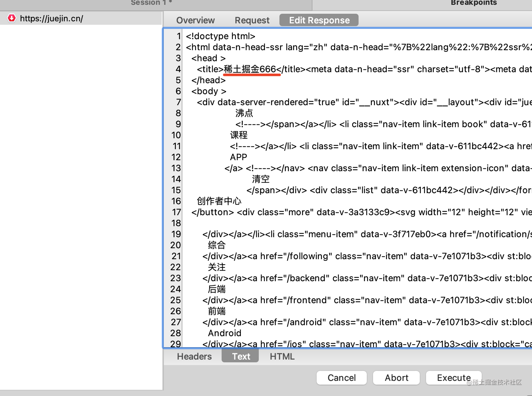Click the "<html data-n-head-ssr" line
This screenshot has height=396, width=532.
point(359,47)
